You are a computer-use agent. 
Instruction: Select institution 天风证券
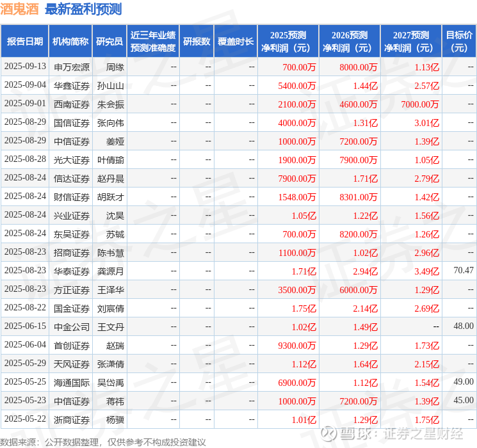72,364
